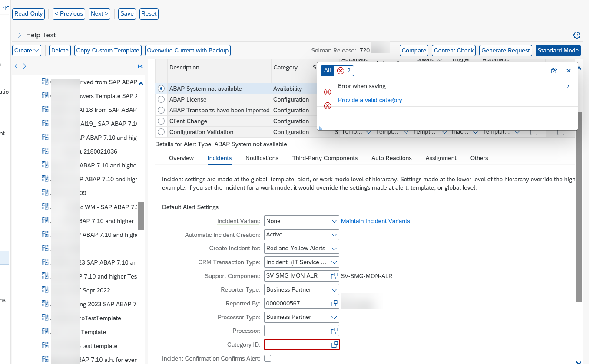Open the message popover export icon
This screenshot has width=593, height=364.
(554, 71)
